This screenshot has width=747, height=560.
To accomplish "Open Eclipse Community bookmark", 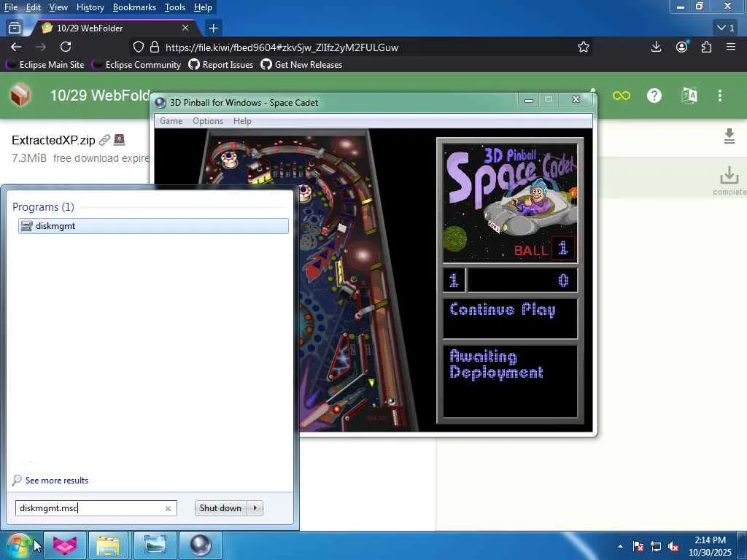I will coord(136,65).
